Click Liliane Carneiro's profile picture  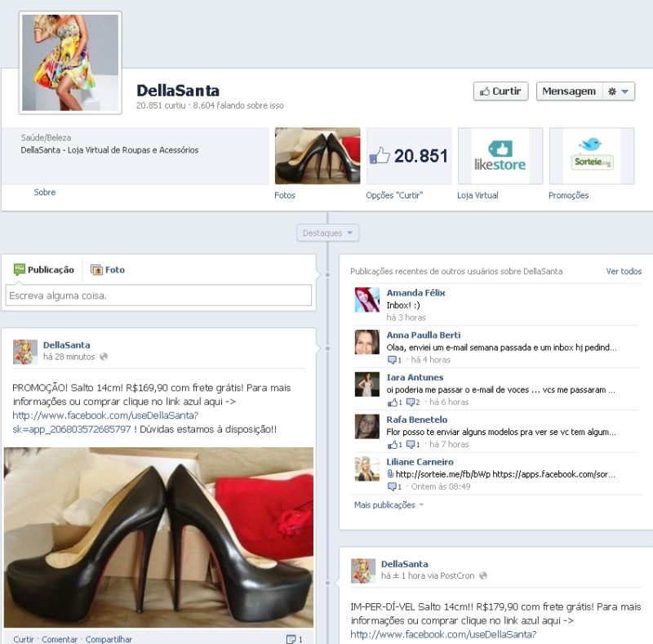coord(366,469)
